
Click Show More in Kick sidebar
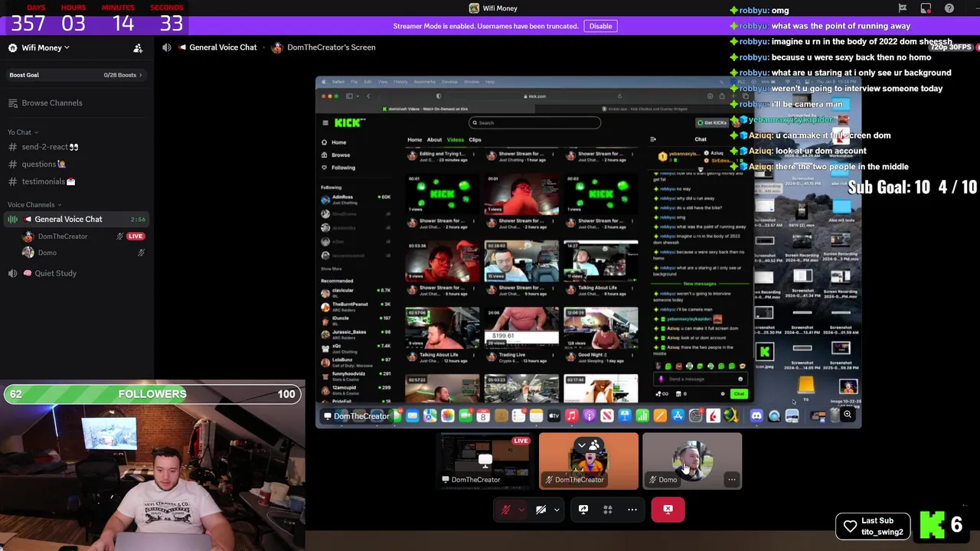[331, 269]
